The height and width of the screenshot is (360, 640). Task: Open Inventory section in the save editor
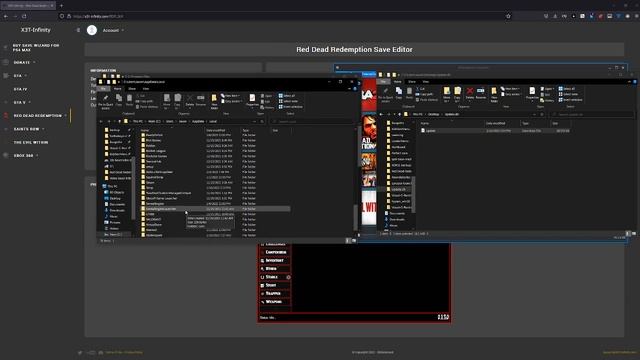click(x=275, y=260)
